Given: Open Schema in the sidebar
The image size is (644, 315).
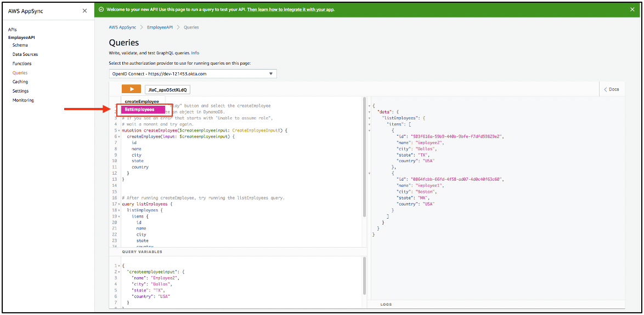Looking at the screenshot, I should coord(20,45).
